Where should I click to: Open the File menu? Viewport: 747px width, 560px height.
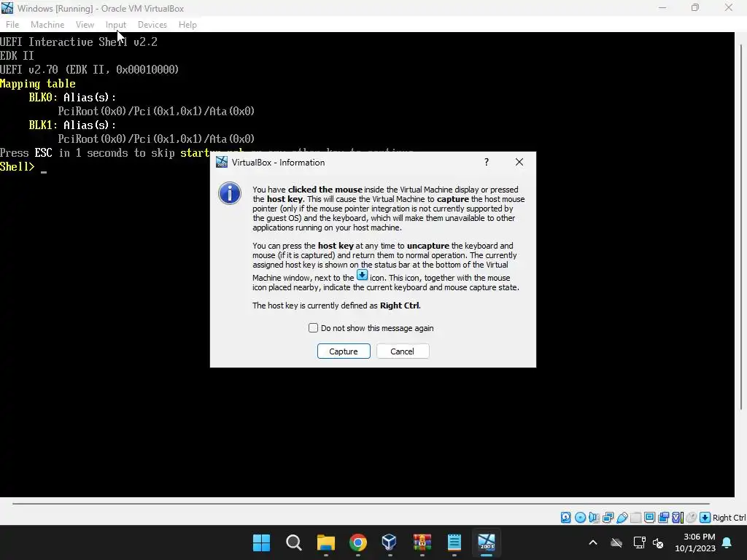click(12, 25)
